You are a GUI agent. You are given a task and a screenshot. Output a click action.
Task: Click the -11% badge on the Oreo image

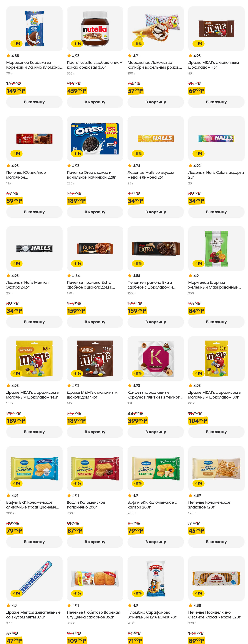click(x=77, y=153)
